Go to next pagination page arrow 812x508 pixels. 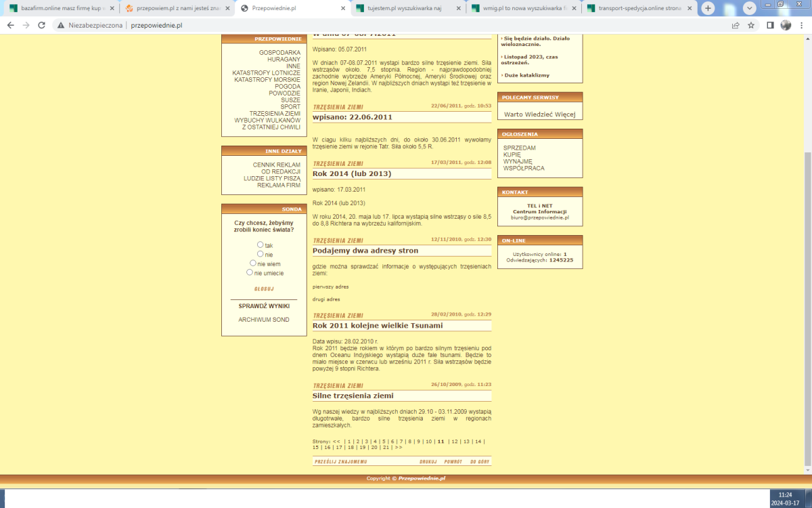[399, 447]
